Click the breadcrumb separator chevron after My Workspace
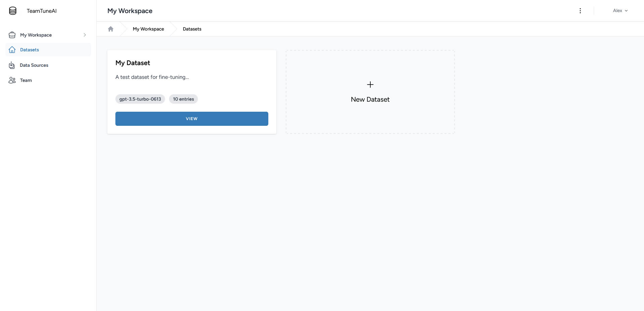 point(173,29)
